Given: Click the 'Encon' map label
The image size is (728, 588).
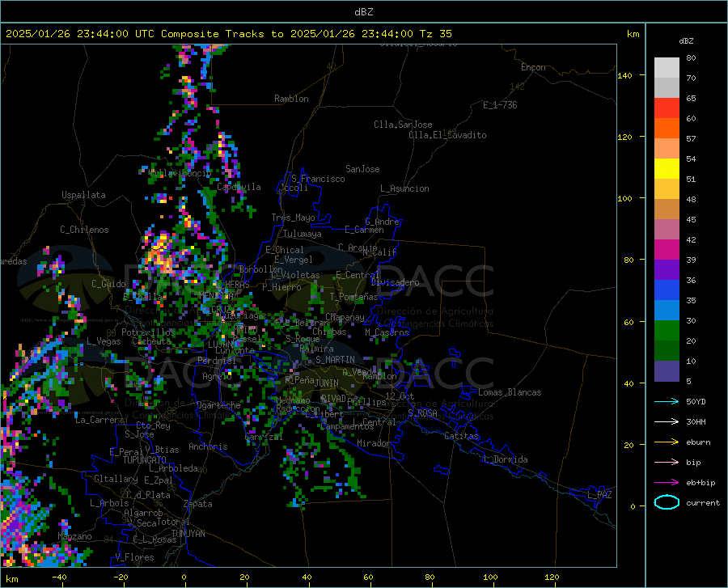Looking at the screenshot, I should coord(533,67).
